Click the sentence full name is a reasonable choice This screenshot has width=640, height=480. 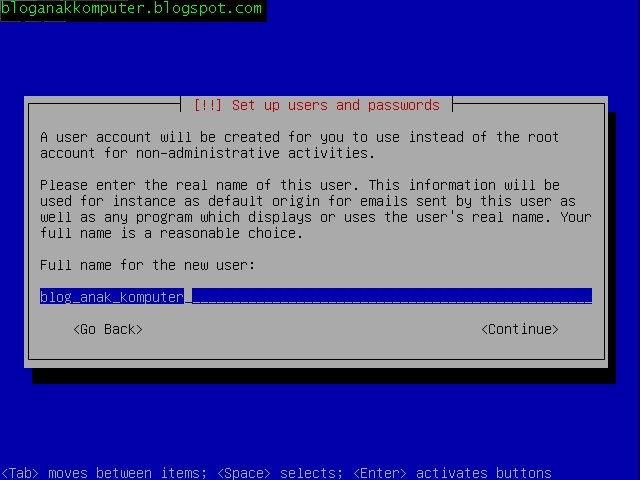pos(171,233)
